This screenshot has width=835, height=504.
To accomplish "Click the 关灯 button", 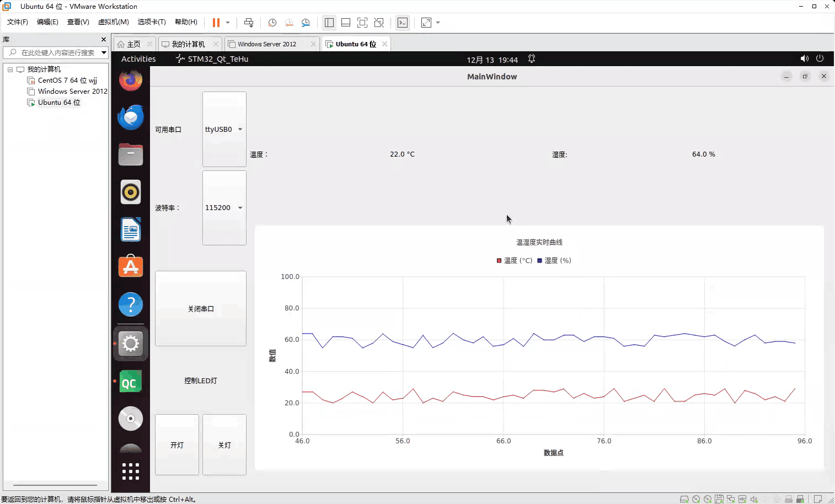I will [x=224, y=445].
